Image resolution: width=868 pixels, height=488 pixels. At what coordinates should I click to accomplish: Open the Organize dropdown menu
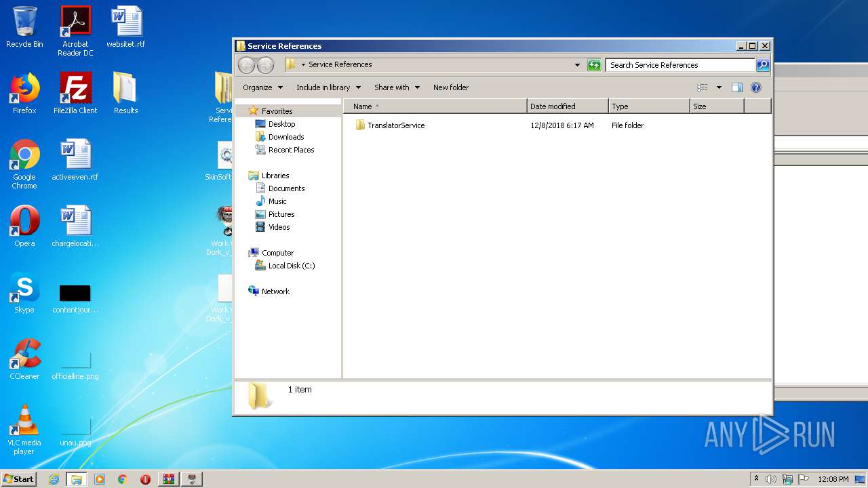coord(262,87)
